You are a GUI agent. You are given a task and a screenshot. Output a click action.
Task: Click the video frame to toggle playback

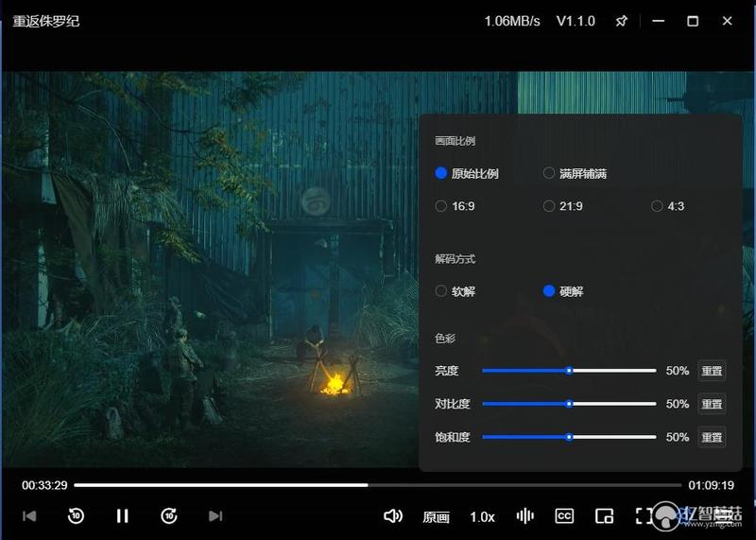(x=210, y=270)
